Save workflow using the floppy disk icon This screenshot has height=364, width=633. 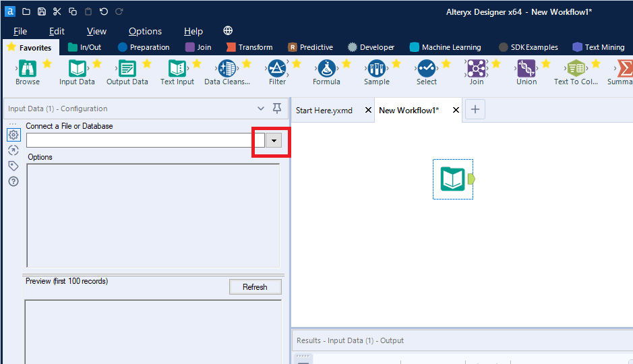click(42, 11)
